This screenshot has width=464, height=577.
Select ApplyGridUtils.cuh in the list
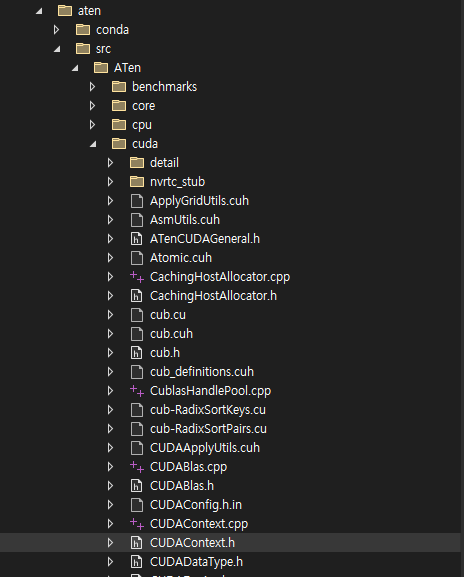pos(199,201)
